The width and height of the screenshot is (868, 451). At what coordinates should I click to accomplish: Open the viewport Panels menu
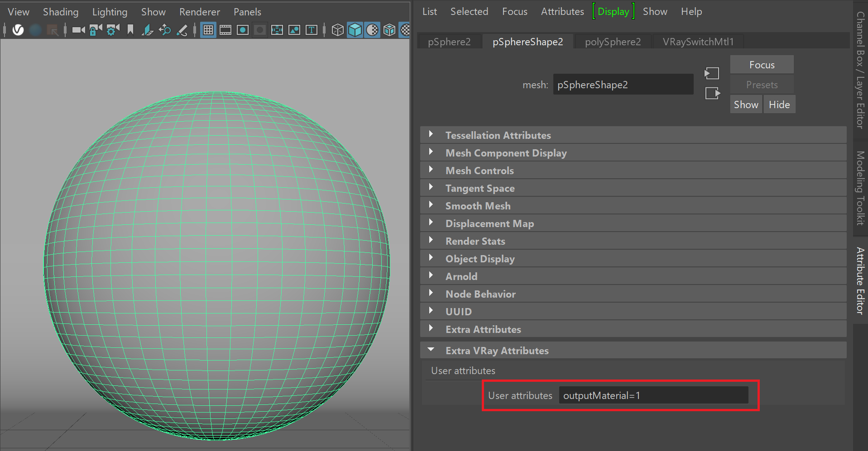tap(247, 12)
